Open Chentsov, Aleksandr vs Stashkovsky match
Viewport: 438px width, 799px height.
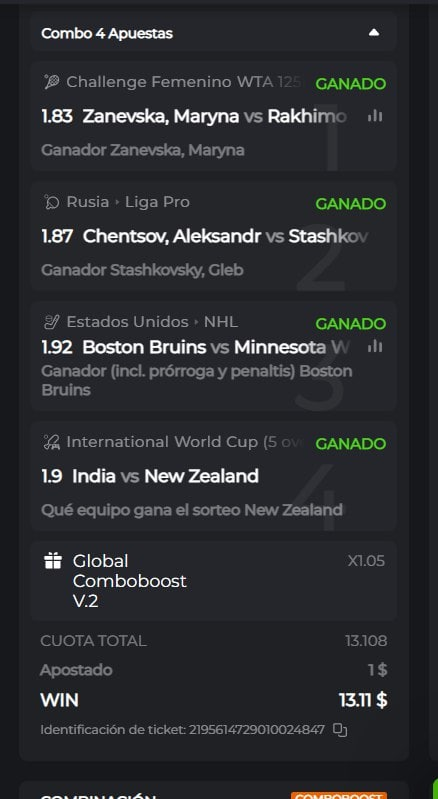coord(225,236)
